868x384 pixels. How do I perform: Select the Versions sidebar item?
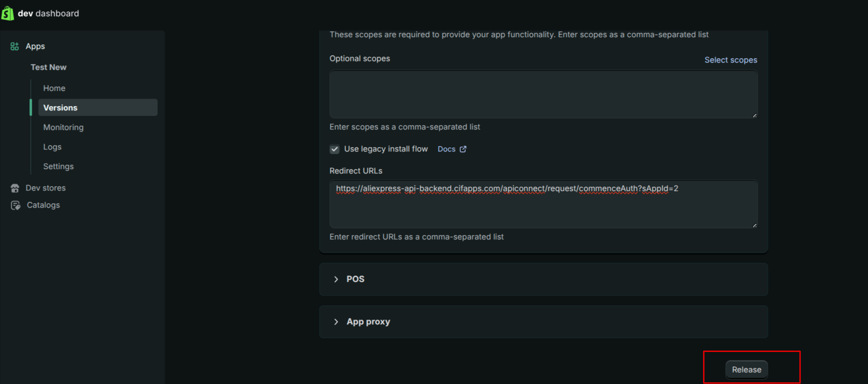coord(60,108)
